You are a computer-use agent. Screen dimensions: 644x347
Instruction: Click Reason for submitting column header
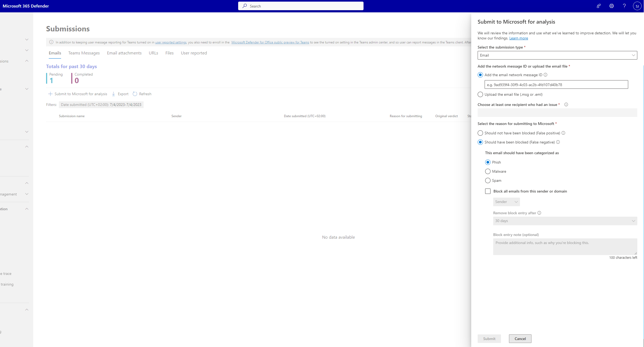click(406, 116)
